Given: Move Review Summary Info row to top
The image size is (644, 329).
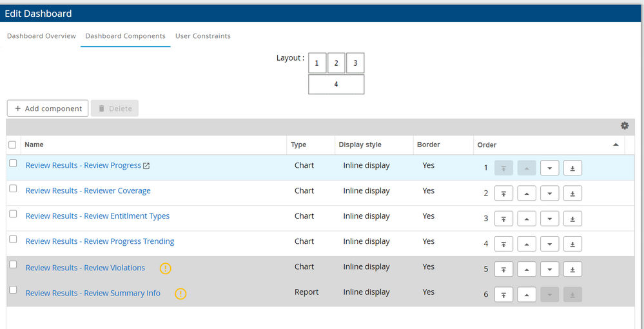Looking at the screenshot, I should pos(503,295).
